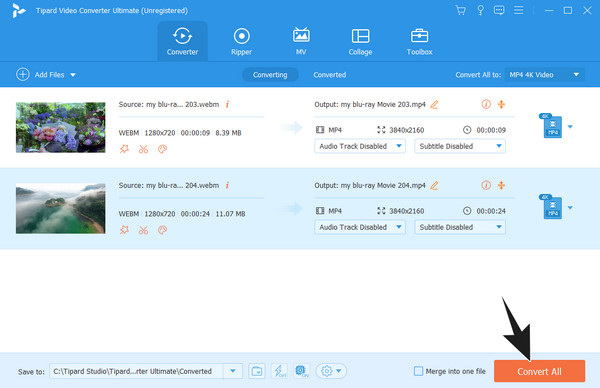Open Audio Track Disabled dropdown for Movie 204
600x388 pixels.
(360, 227)
